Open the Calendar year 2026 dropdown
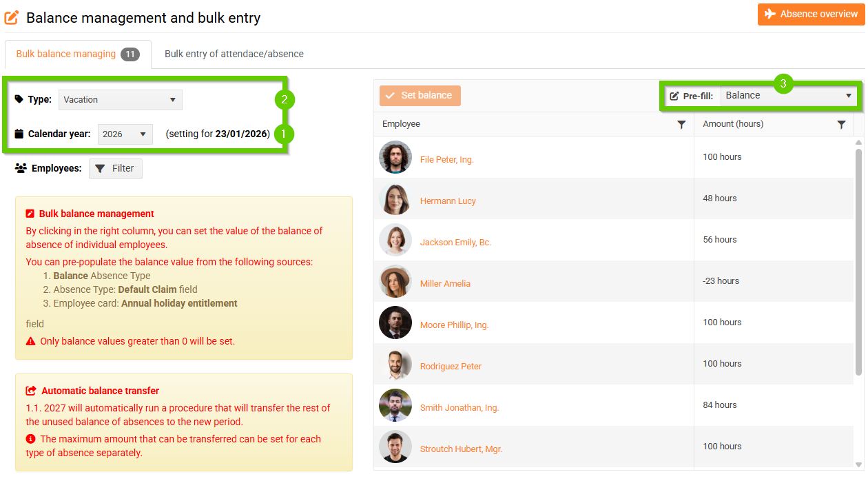The width and height of the screenshot is (868, 481). [125, 134]
